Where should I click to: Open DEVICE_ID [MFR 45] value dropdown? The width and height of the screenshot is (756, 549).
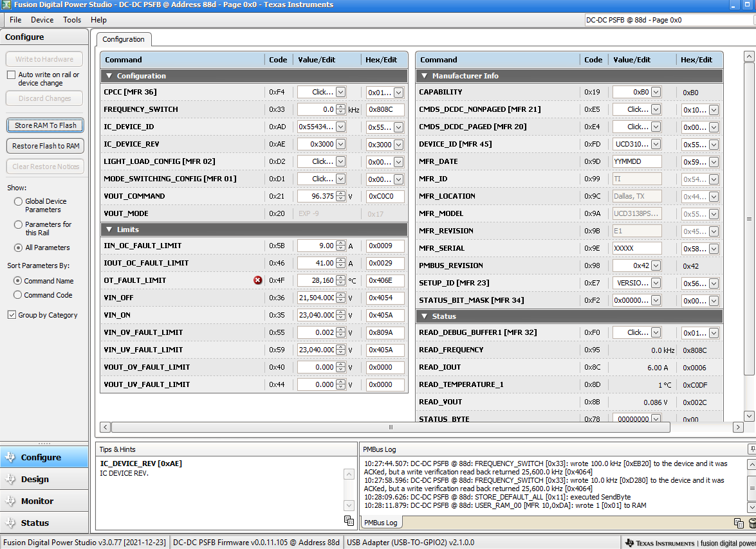coord(656,144)
